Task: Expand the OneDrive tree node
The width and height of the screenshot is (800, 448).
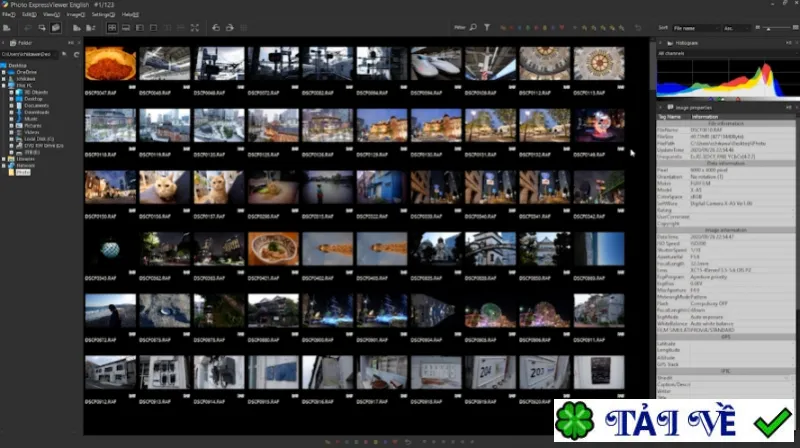Action: [4, 72]
